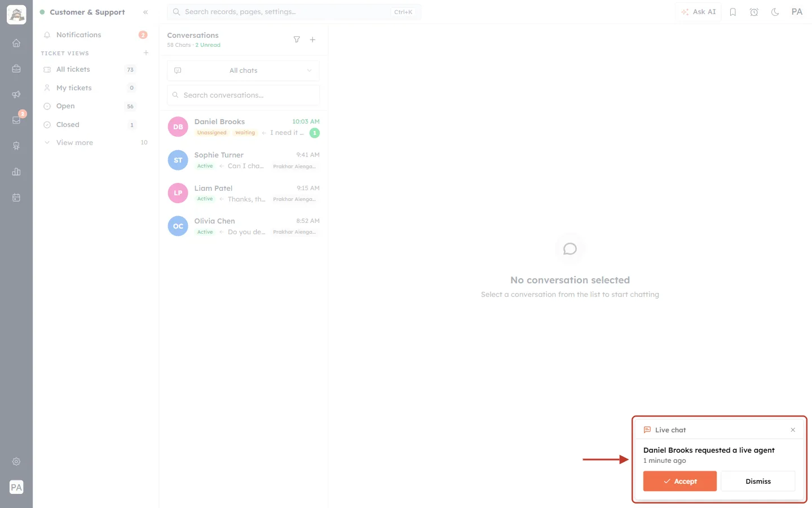Image resolution: width=812 pixels, height=508 pixels.
Task: Open the briefcase icon in left rail
Action: tap(16, 69)
